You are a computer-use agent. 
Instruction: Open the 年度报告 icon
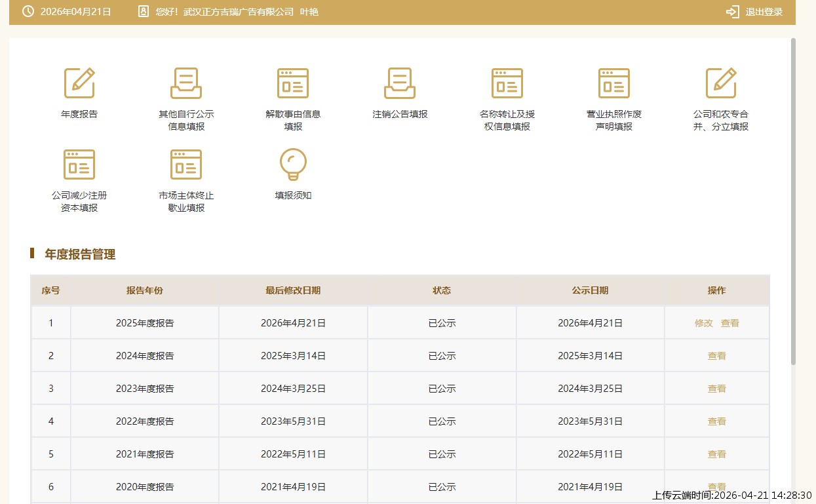[79, 83]
